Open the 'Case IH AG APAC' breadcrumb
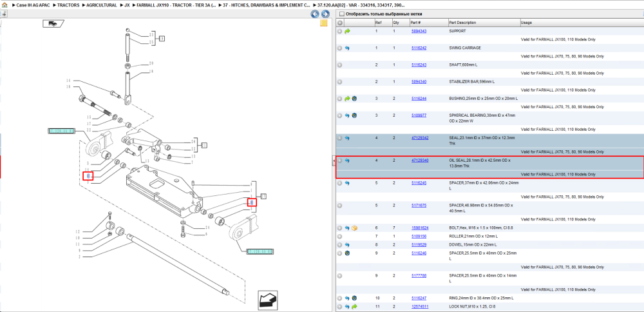 (33, 5)
